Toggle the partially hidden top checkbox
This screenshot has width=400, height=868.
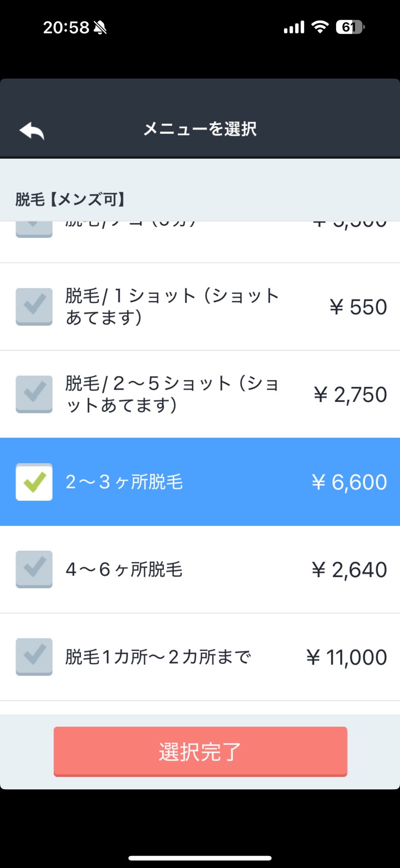(34, 229)
